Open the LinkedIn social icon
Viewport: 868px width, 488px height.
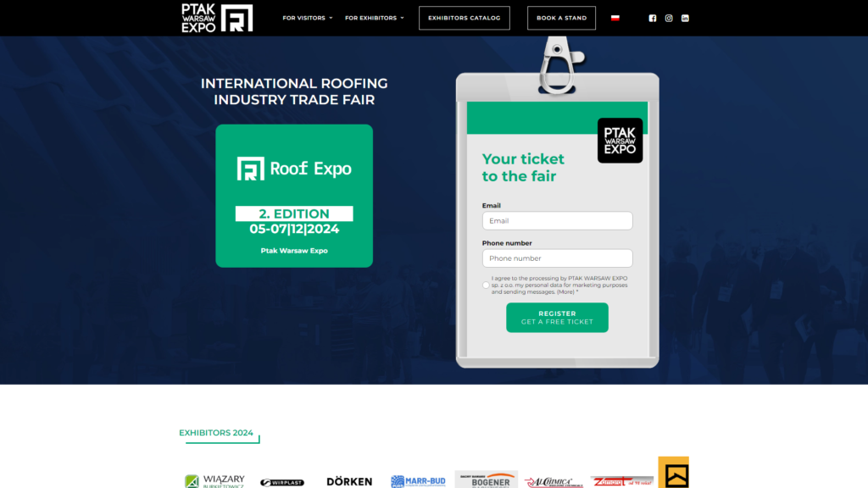[x=685, y=19]
